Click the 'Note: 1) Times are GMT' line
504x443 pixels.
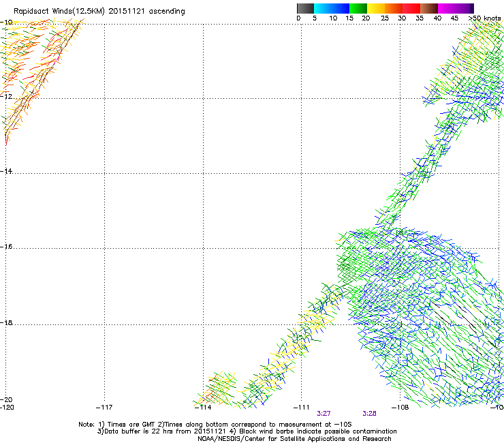pos(215,425)
